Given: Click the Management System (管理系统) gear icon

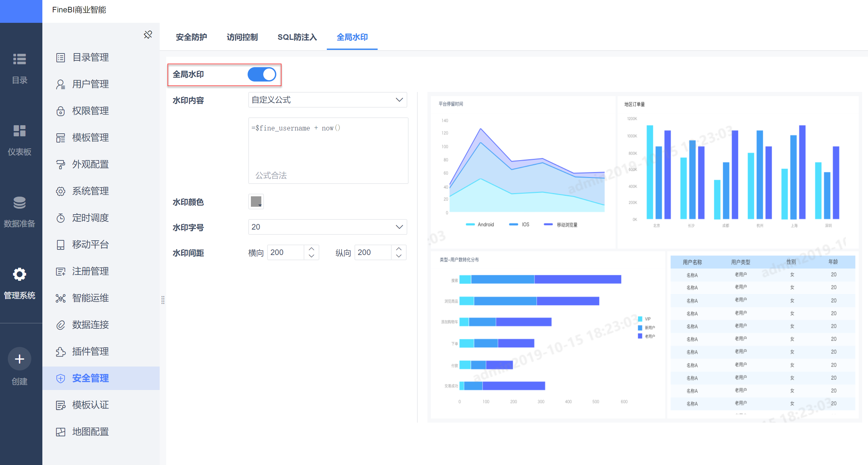Looking at the screenshot, I should click(20, 274).
